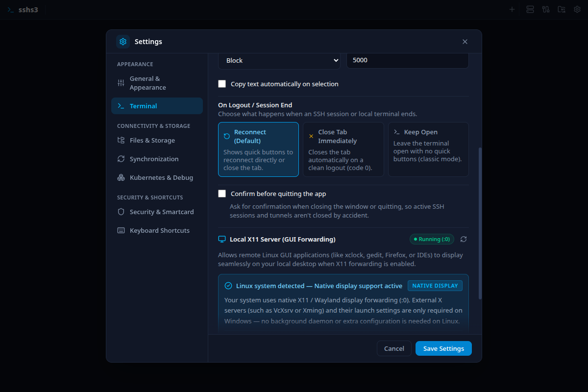588x392 pixels.
Task: Close the Settings dialog with X
Action: pyautogui.click(x=465, y=42)
